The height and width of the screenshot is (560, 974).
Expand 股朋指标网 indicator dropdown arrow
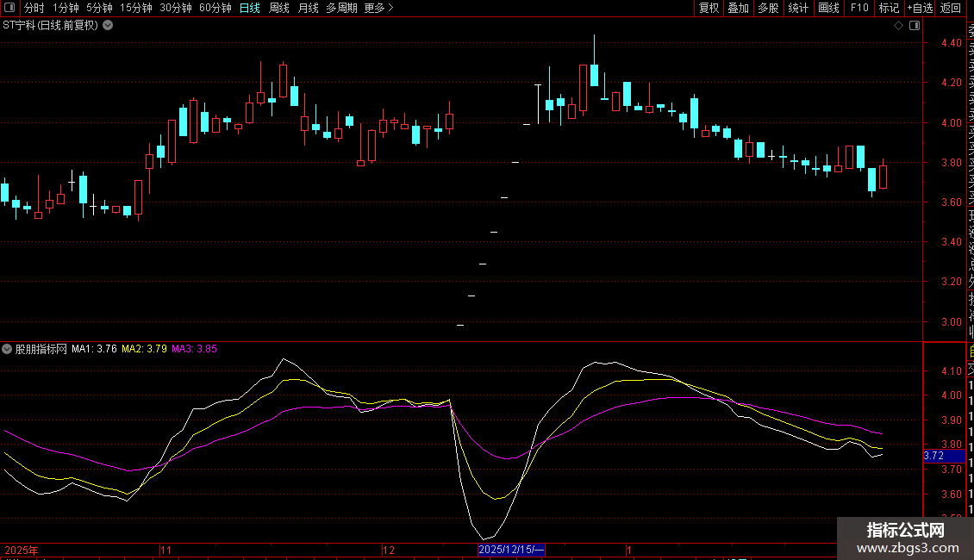click(8, 349)
